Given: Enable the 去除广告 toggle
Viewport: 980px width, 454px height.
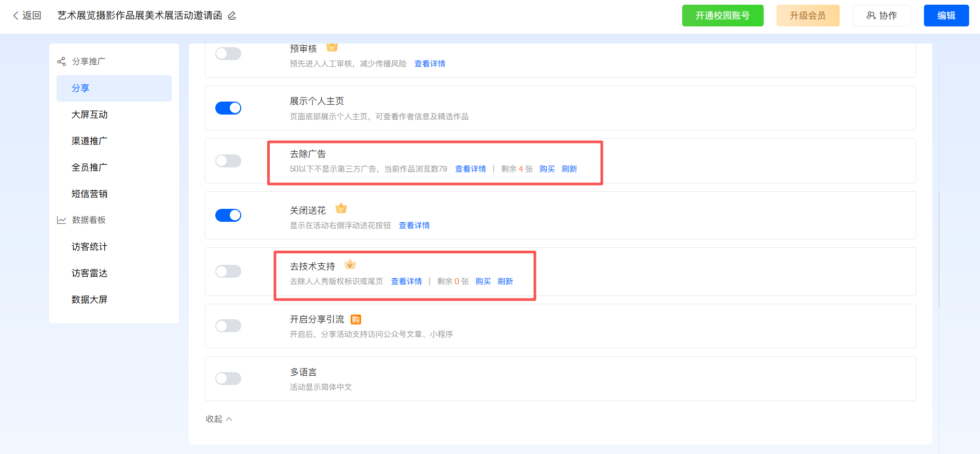Looking at the screenshot, I should (228, 161).
